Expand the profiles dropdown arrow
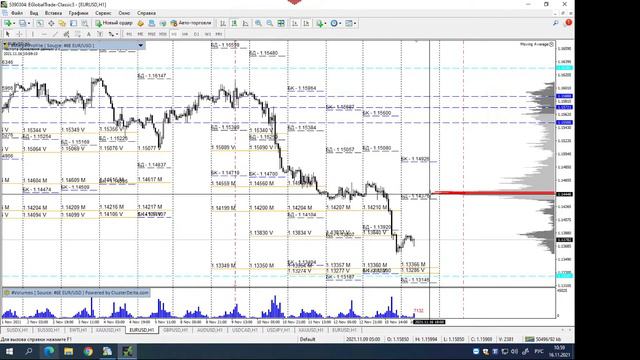Viewport: 640px width, 360px height. pyautogui.click(x=29, y=23)
